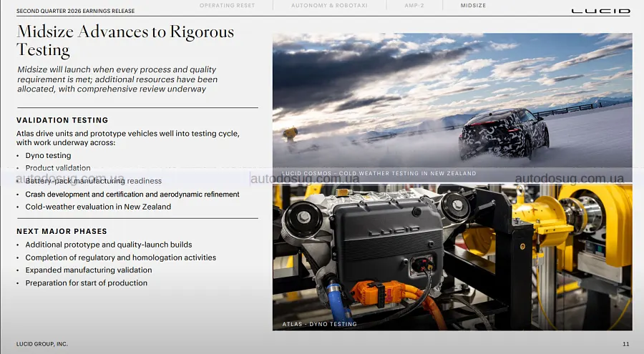Click the 'Dyno testing' bullet
The width and height of the screenshot is (644, 354).
pos(48,156)
